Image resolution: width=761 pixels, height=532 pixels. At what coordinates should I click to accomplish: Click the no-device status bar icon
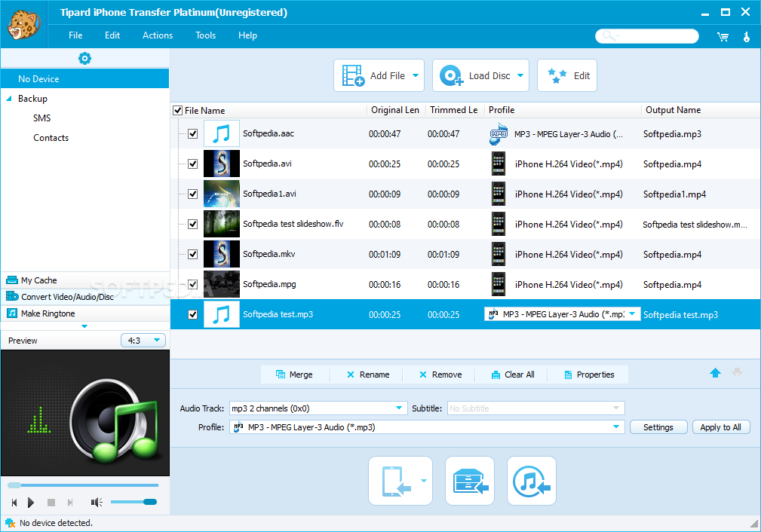click(10, 523)
